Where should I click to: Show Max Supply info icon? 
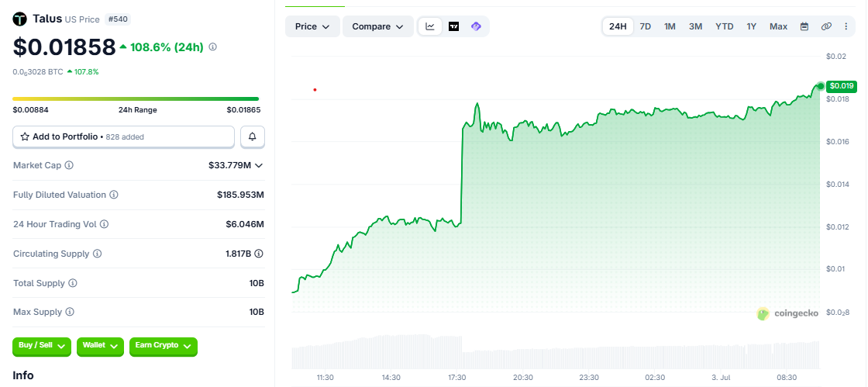pyautogui.click(x=69, y=312)
